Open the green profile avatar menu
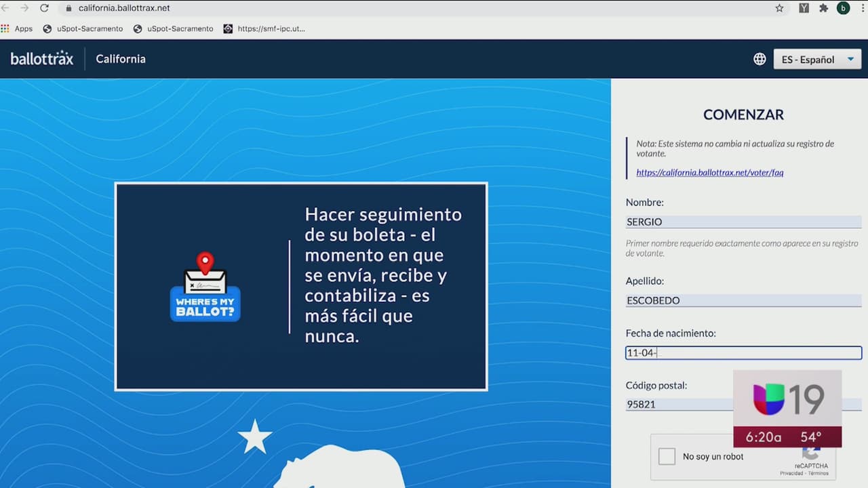868x488 pixels. (x=844, y=8)
